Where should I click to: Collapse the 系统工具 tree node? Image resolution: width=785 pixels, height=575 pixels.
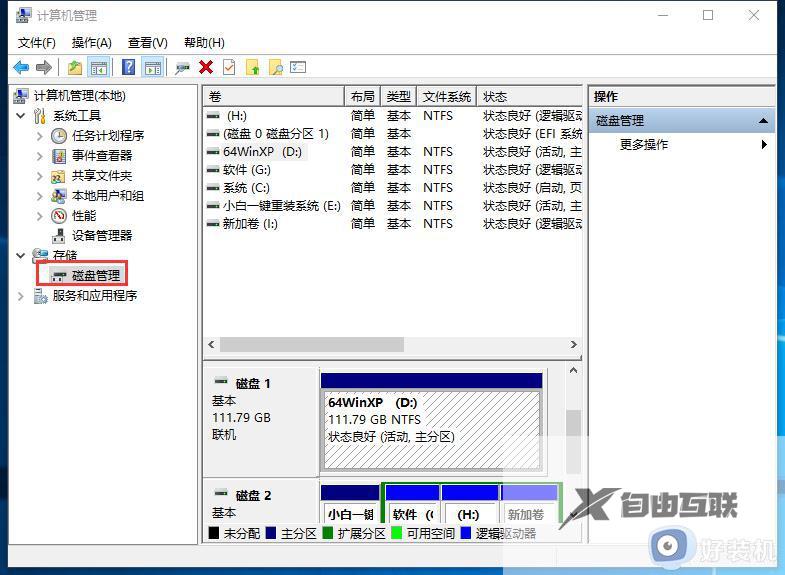click(x=21, y=116)
